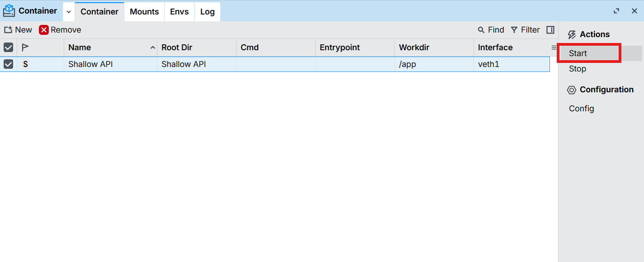Click Stop in the Actions panel
644x262 pixels.
(x=578, y=69)
